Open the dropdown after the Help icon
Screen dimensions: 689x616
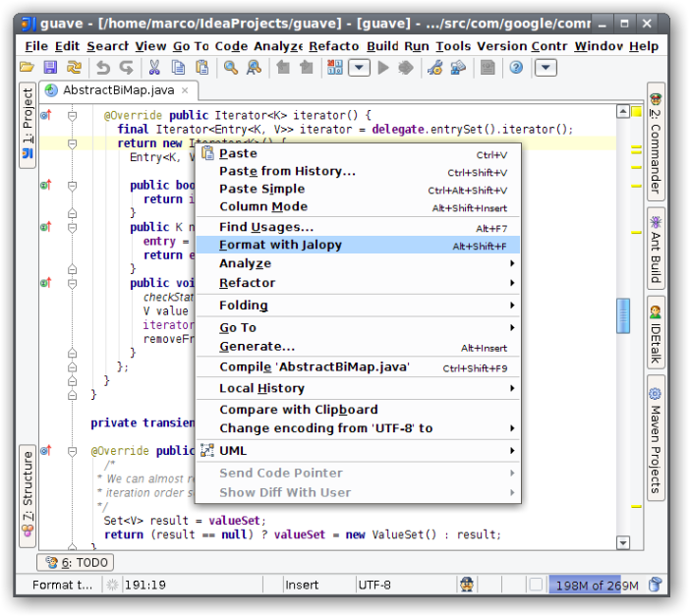click(x=545, y=68)
